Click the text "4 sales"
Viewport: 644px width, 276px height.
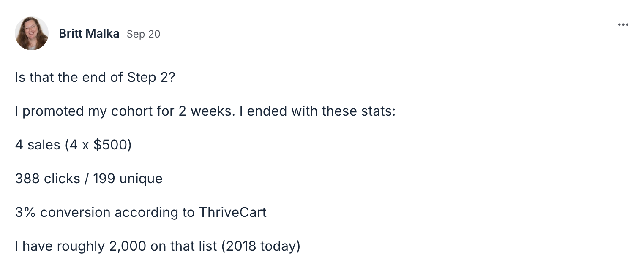coord(38,145)
